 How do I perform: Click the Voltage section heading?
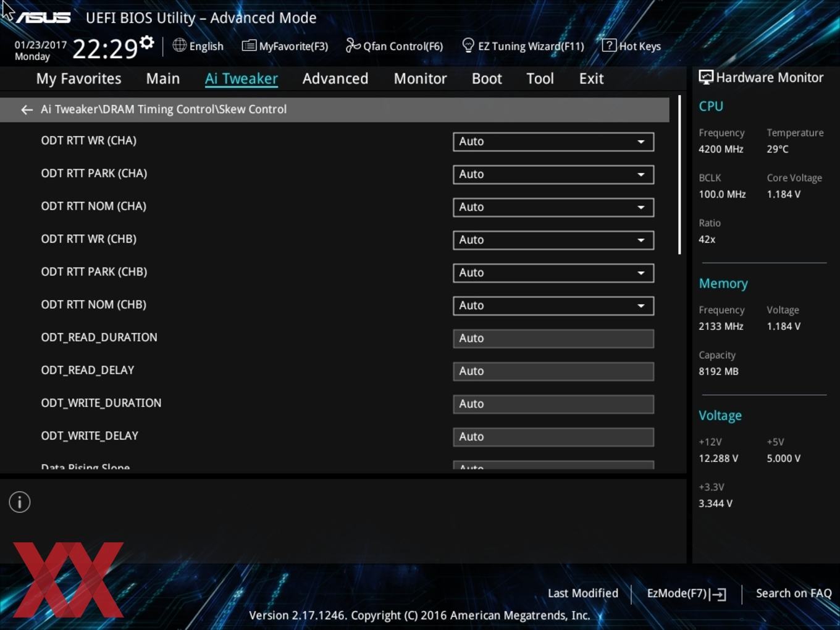pos(720,416)
